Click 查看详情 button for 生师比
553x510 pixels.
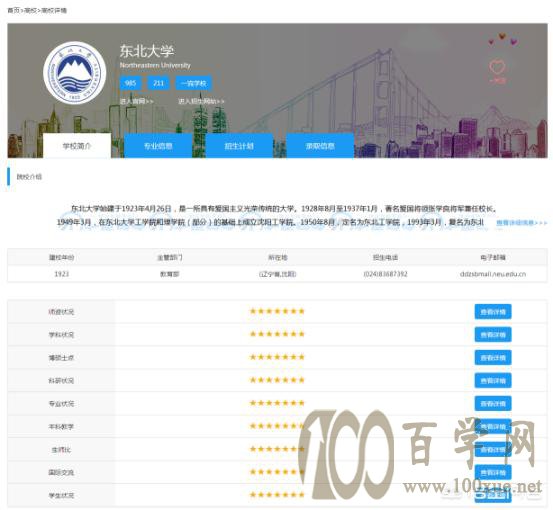click(493, 449)
